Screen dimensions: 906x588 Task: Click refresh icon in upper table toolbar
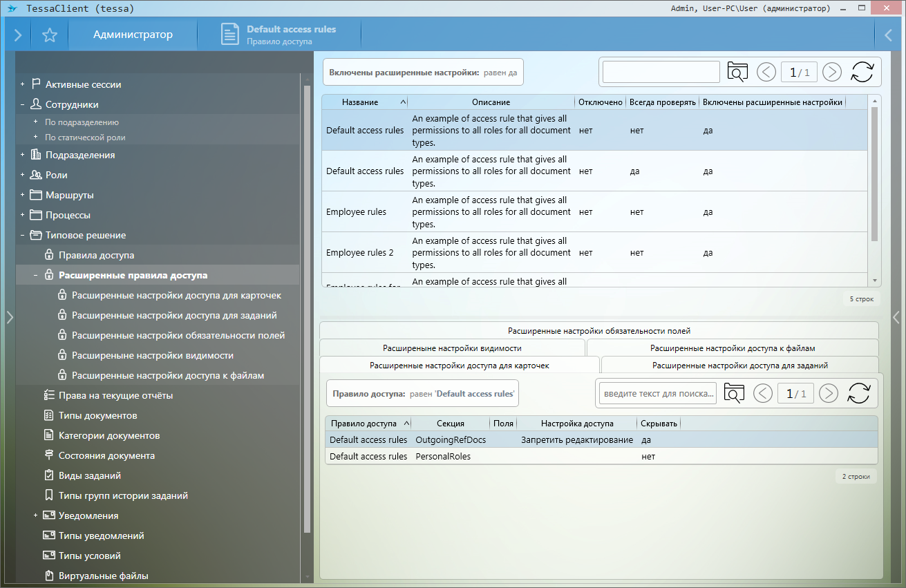[862, 72]
